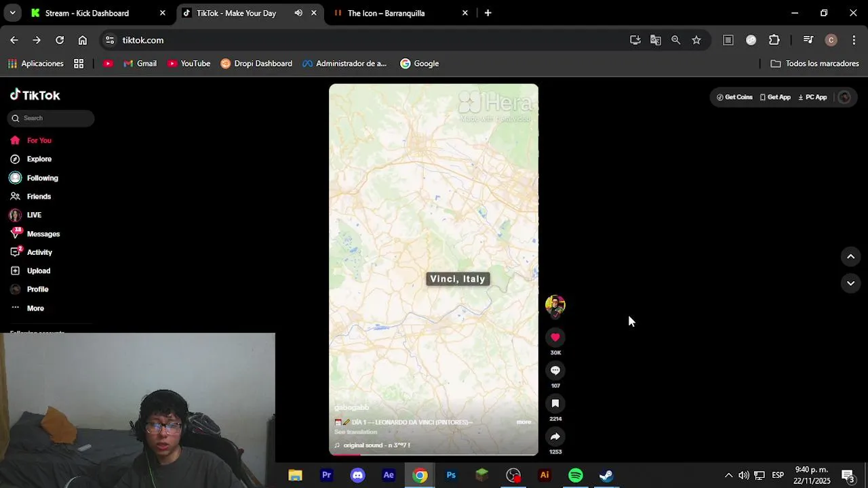Image resolution: width=868 pixels, height=488 pixels.
Task: Click the translate page icon in address bar
Action: tap(656, 40)
